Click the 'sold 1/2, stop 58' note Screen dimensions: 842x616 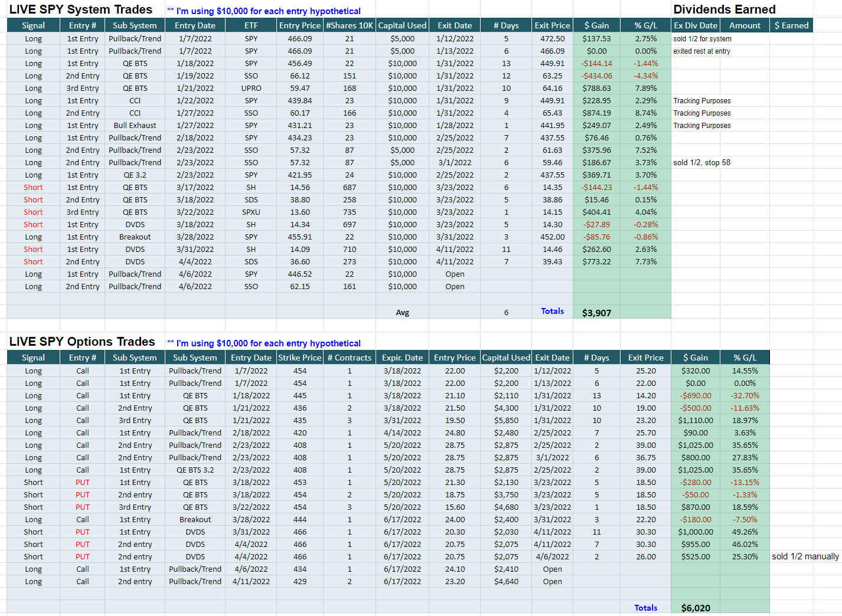pyautogui.click(x=701, y=162)
